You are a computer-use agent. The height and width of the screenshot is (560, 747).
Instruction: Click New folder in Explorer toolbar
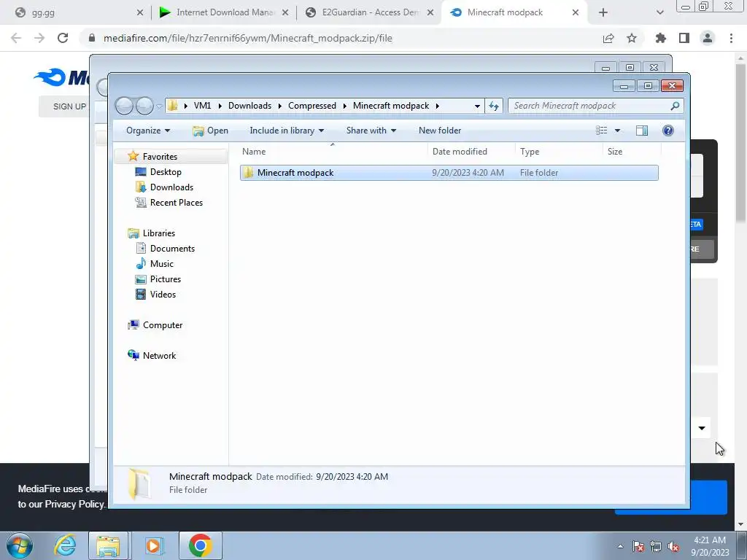click(x=440, y=131)
